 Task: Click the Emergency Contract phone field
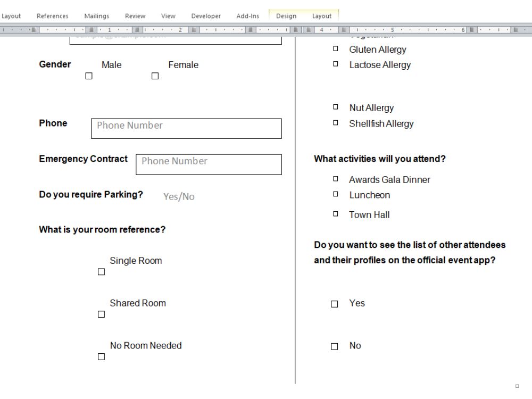[207, 164]
